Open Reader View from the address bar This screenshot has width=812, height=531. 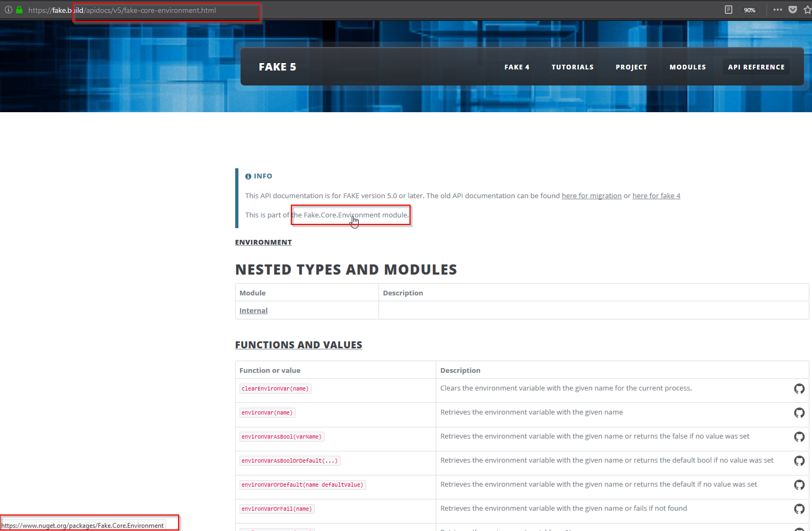tap(728, 10)
